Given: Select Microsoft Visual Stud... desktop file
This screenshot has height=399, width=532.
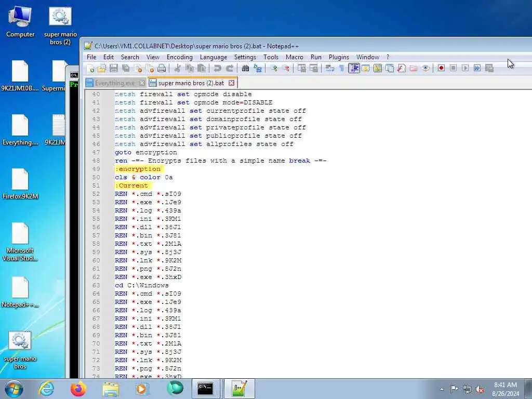Looking at the screenshot, I should 20,242.
